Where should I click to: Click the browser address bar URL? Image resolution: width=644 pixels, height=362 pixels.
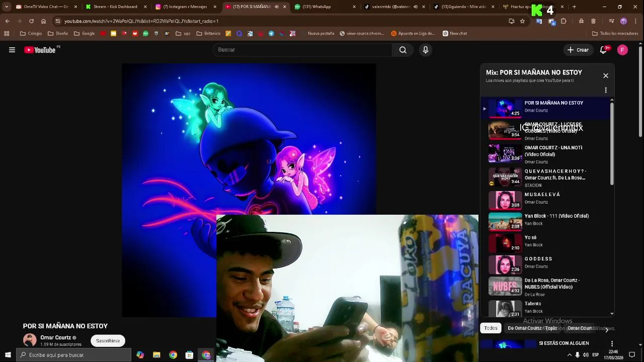pos(141,21)
